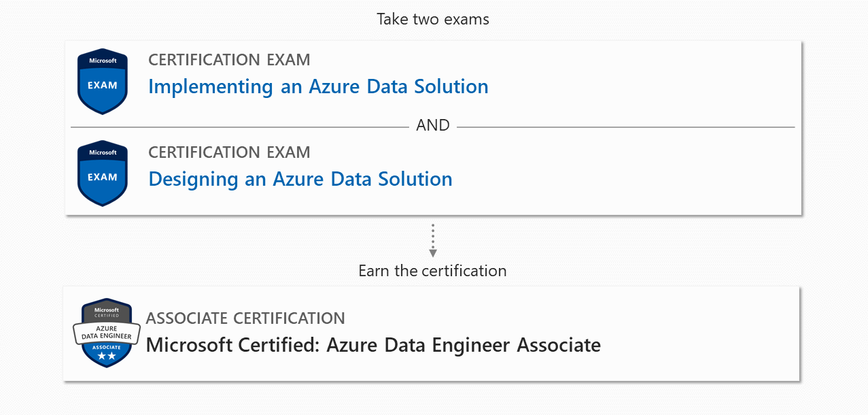Image resolution: width=868 pixels, height=415 pixels.
Task: Click 'Microsoft Certified: Azure Data Engineer Associate' title
Action: coord(373,345)
